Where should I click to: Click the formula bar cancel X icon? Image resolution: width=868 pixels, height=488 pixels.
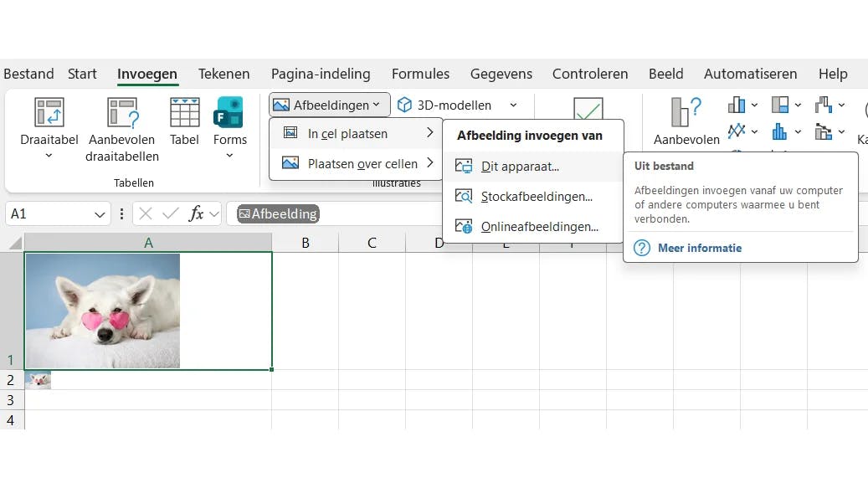pyautogui.click(x=145, y=213)
